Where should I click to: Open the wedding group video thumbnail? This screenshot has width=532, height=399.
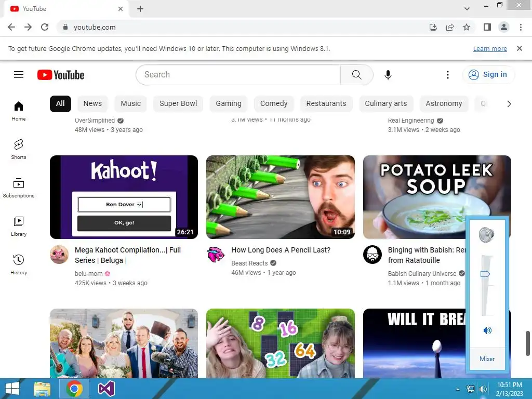coord(124,343)
